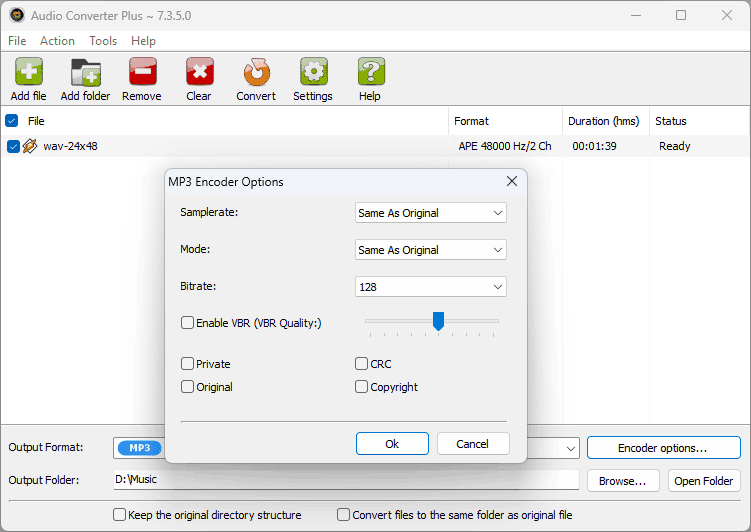Click the red Remove toolbar icon
The height and width of the screenshot is (532, 751).
point(142,72)
